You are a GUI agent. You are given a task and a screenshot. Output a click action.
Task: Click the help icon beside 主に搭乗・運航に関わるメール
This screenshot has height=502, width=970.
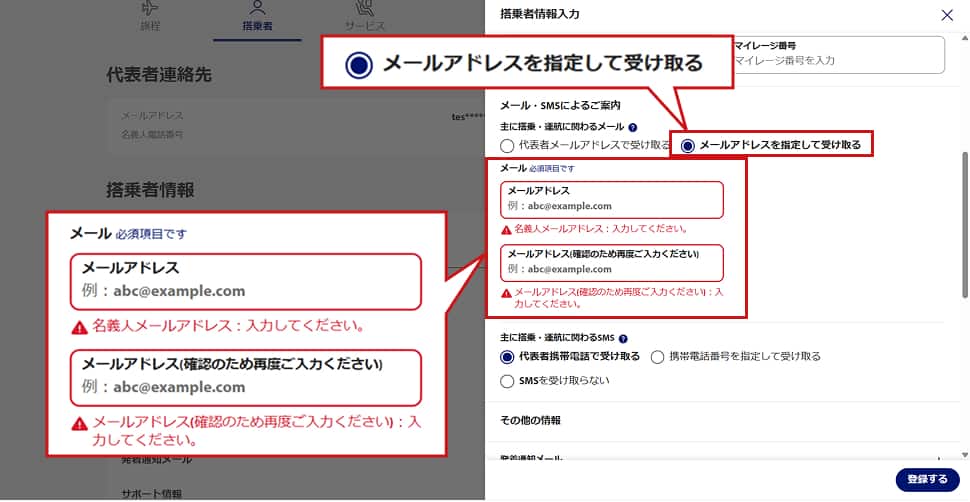pos(634,127)
